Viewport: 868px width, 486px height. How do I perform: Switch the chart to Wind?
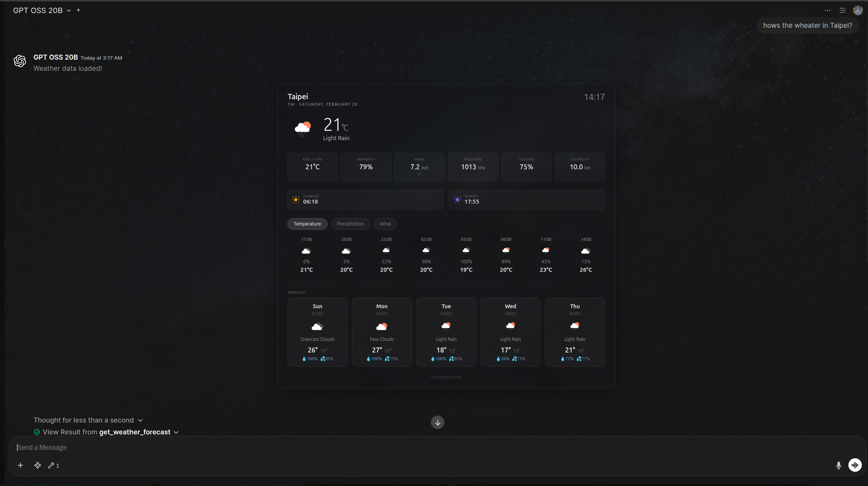[x=385, y=224]
